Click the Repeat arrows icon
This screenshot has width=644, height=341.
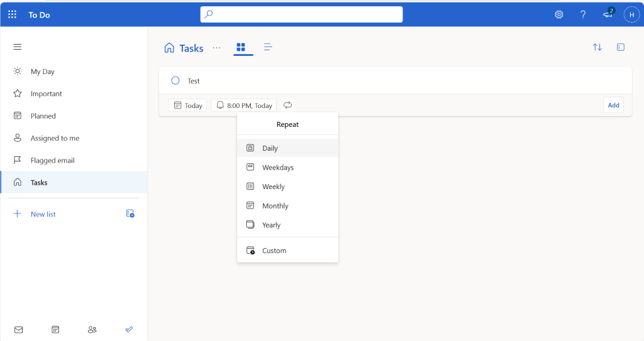click(x=288, y=105)
